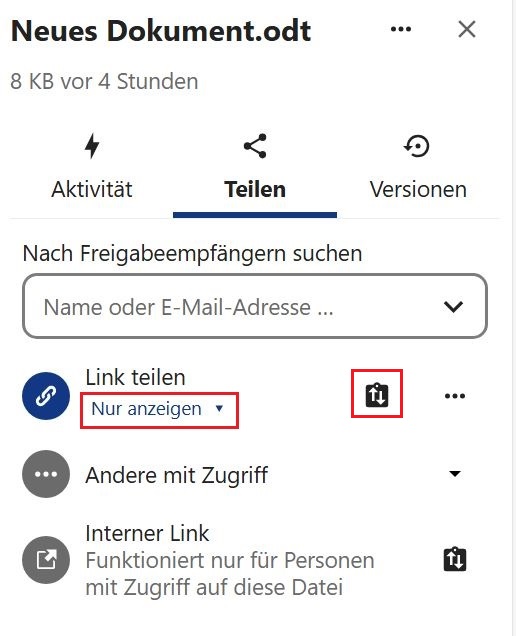516x636 pixels.
Task: Click the grey Andere mit Zugriff circle icon
Action: [46, 474]
